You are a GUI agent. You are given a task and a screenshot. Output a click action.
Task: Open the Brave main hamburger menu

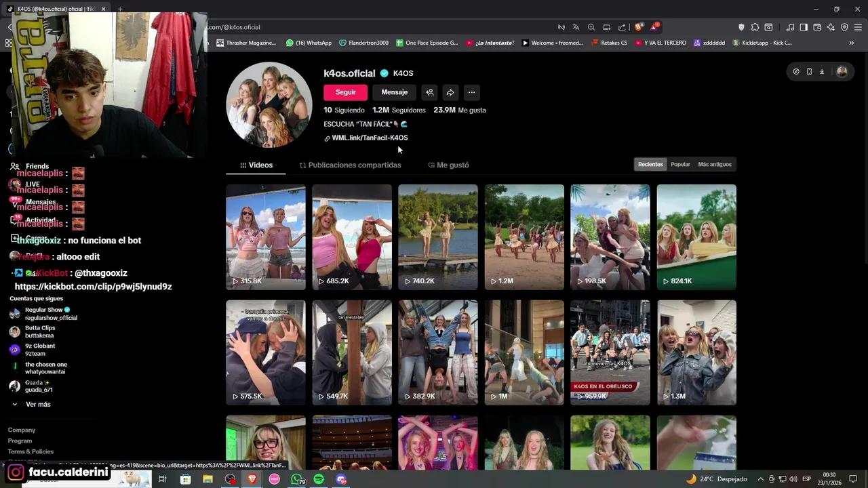click(x=858, y=27)
